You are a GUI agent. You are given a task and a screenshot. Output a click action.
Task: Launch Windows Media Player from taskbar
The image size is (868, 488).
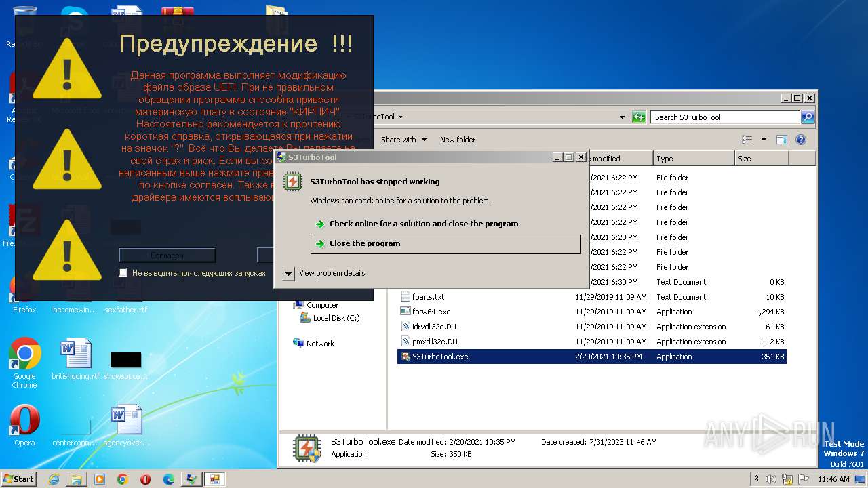point(100,479)
